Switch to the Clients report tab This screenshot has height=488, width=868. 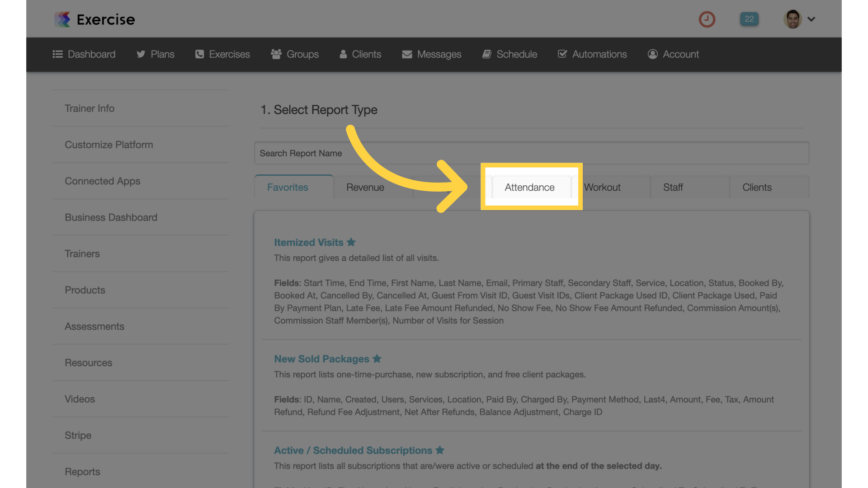click(x=769, y=187)
